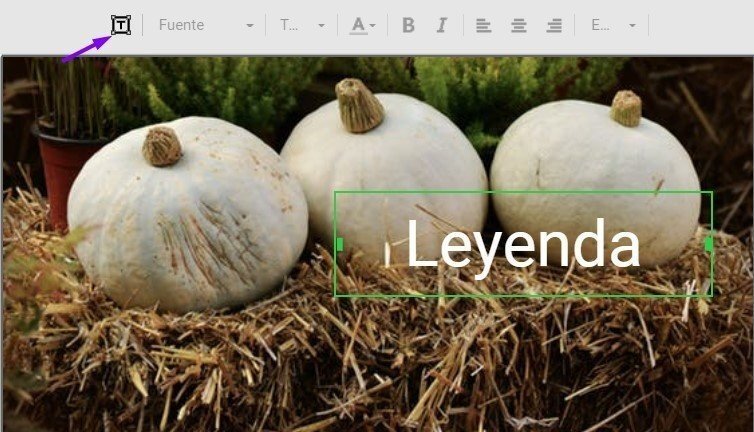Open the Fuente font dropdown
This screenshot has height=432, width=754.
point(205,25)
